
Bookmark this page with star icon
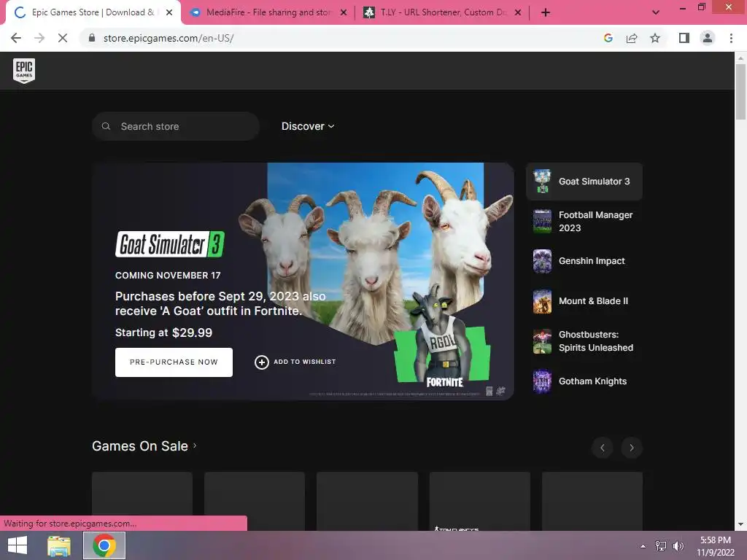[655, 38]
